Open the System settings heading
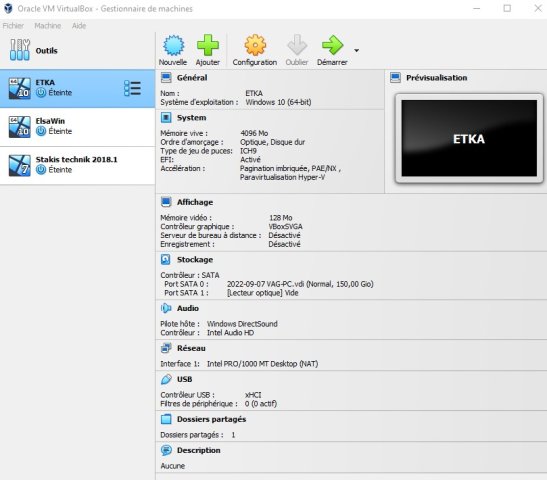This screenshot has height=480, width=547. pos(192,118)
